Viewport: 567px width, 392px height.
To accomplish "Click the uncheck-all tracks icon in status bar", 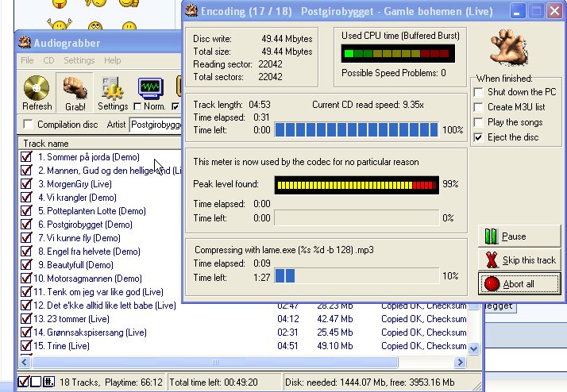I will click(36, 382).
